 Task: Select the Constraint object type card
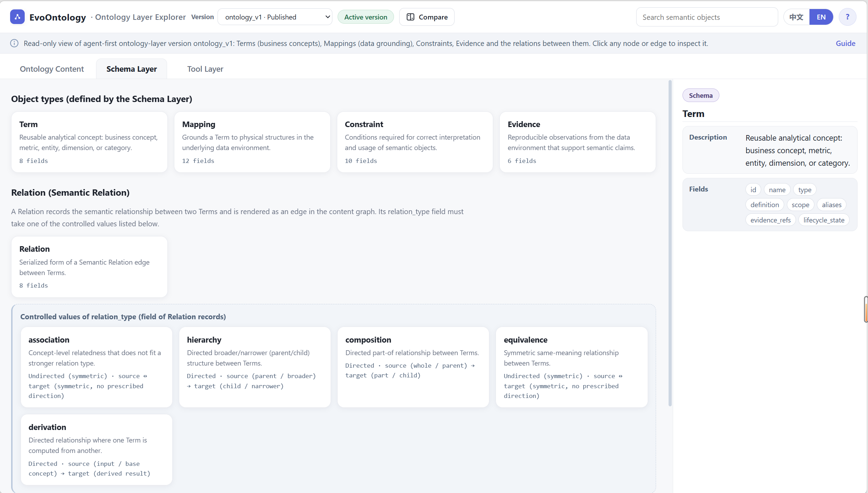[415, 142]
